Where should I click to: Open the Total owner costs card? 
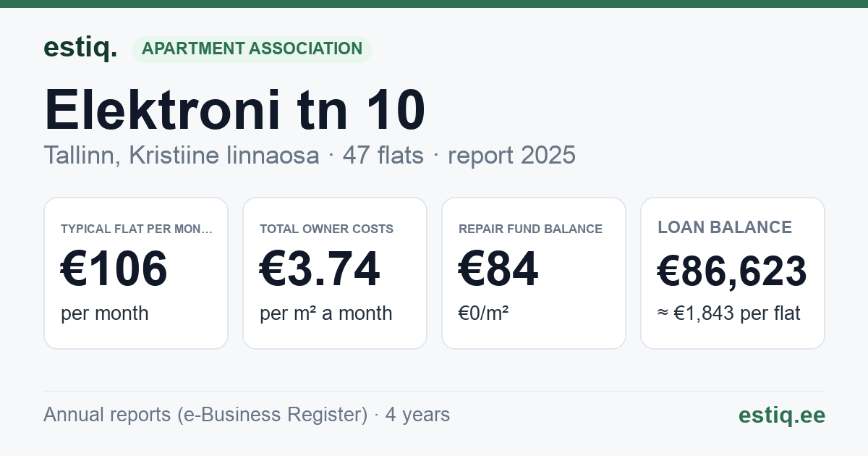click(x=335, y=273)
